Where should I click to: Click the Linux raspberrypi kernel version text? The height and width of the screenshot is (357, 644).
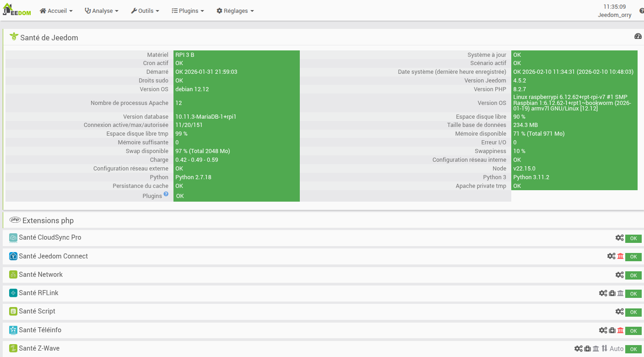pyautogui.click(x=573, y=103)
